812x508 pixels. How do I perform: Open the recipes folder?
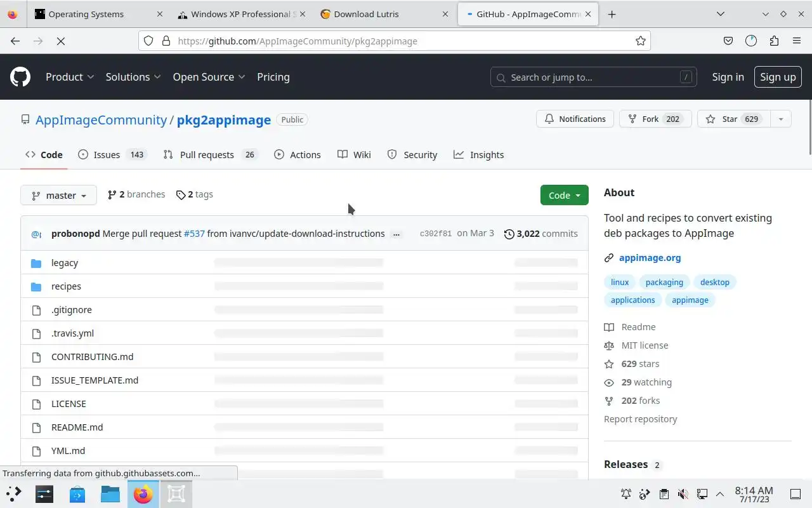pos(66,286)
